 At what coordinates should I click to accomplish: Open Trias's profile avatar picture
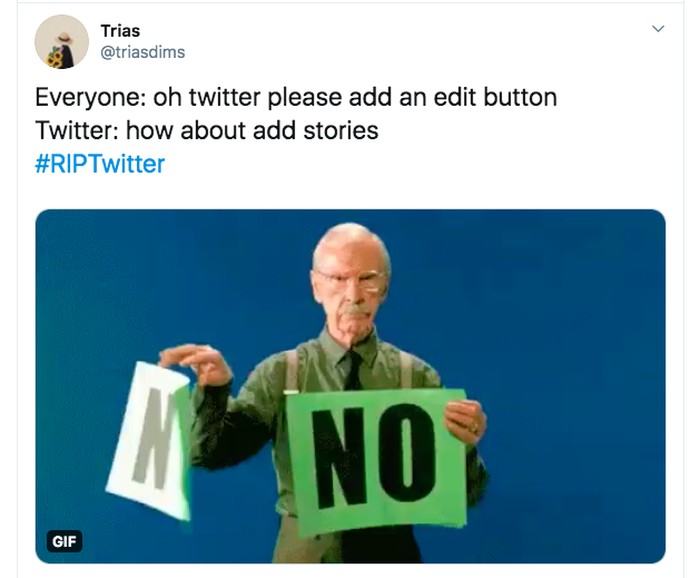(x=62, y=42)
